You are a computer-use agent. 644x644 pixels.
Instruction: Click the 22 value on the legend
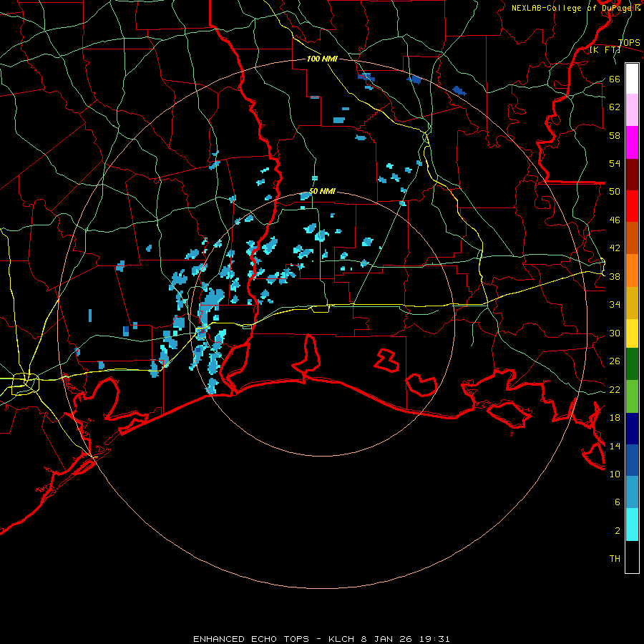615,389
